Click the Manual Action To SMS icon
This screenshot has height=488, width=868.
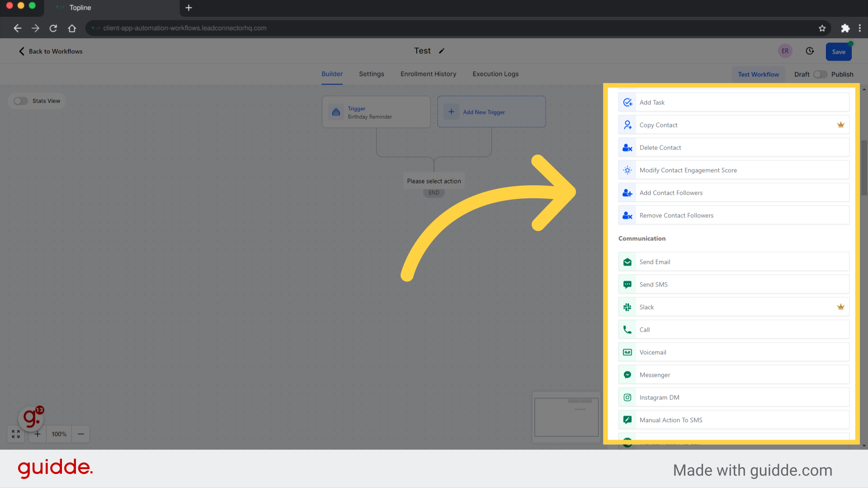point(627,420)
